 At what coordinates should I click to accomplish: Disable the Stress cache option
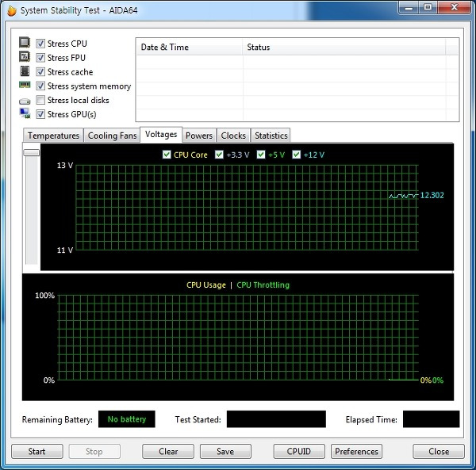click(x=40, y=72)
